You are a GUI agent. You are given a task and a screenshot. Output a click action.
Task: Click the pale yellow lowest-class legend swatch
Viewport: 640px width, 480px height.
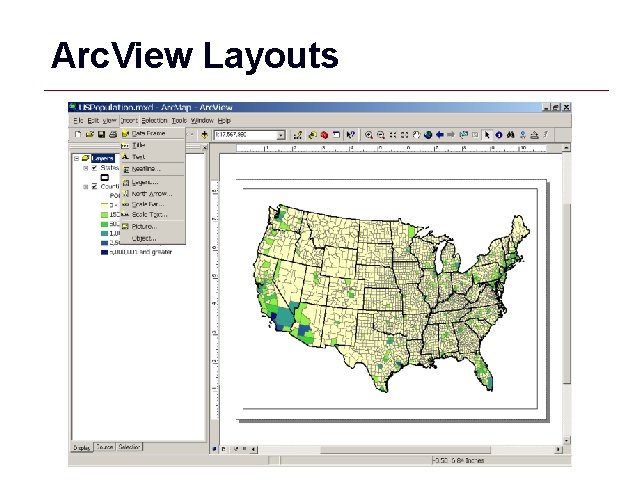[104, 205]
